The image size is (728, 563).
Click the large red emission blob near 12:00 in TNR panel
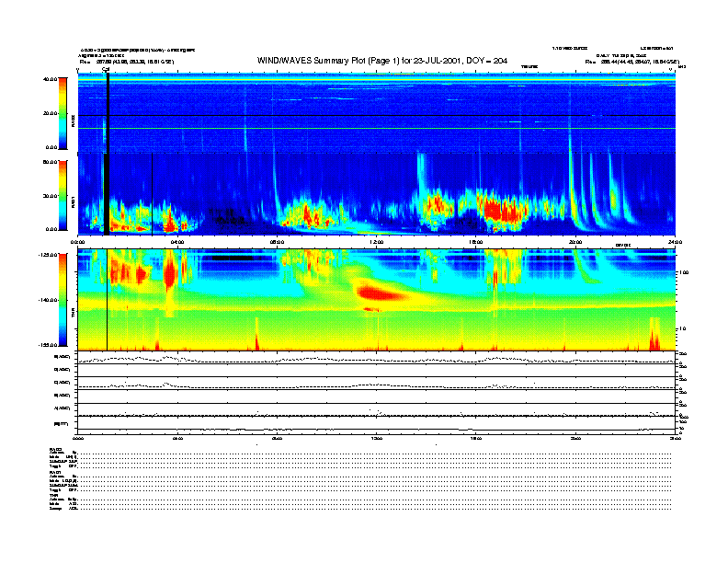tap(381, 293)
